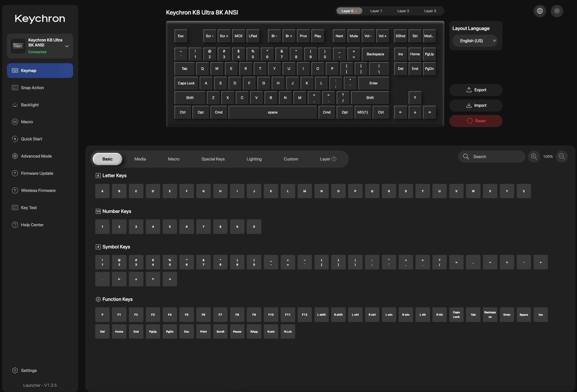Pick Caps Lock in Function Keys

456,315
